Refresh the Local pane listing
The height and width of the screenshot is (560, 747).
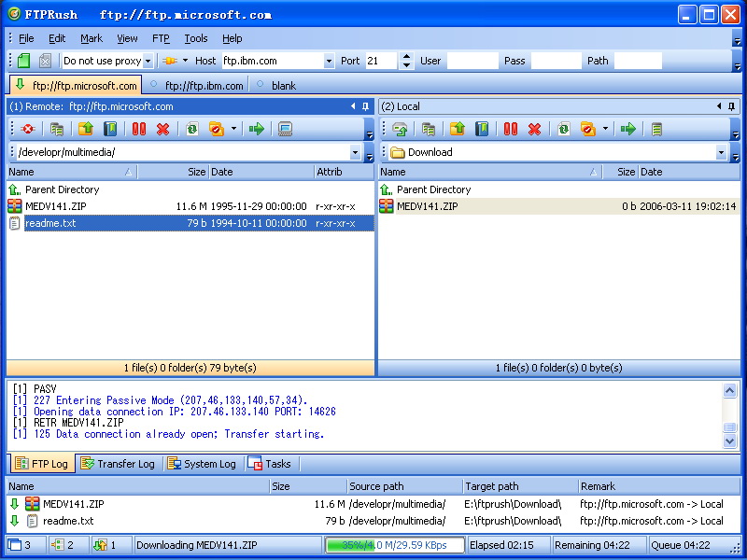point(564,129)
